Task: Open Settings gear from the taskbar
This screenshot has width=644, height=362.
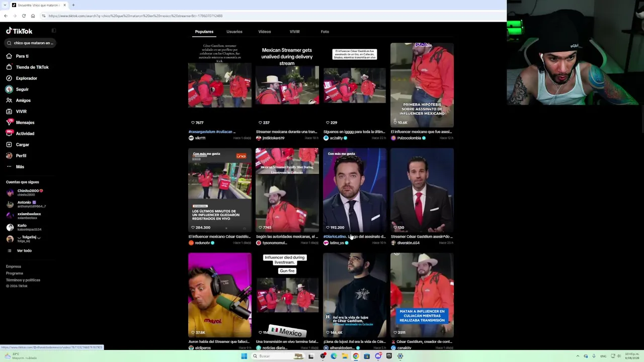Action: [400, 356]
